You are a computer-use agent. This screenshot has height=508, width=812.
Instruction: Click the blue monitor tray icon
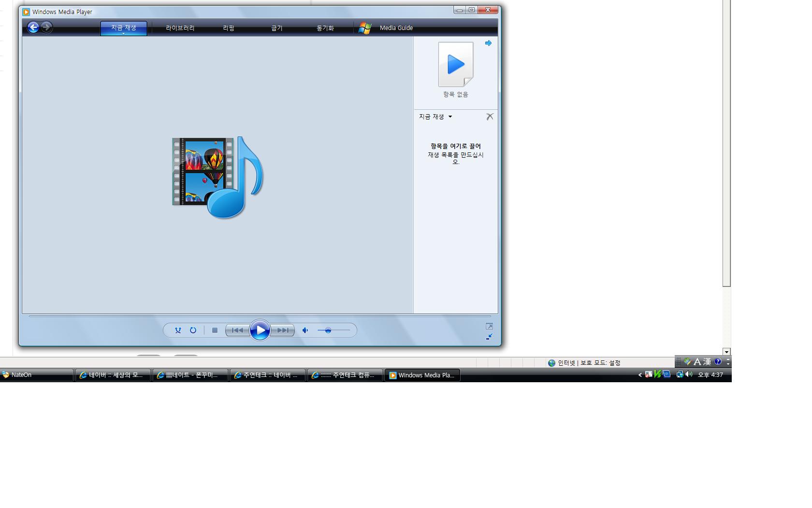[x=667, y=374]
